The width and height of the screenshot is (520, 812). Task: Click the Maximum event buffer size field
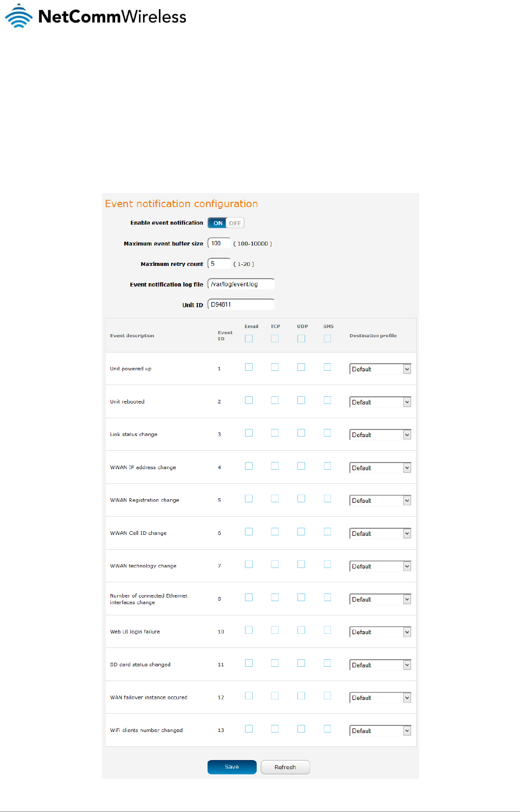219,243
